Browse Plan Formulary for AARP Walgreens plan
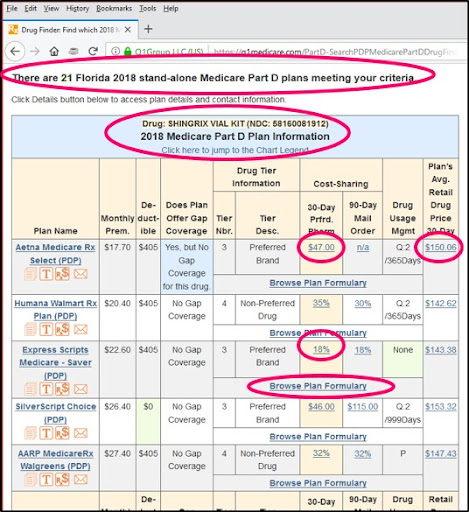Image resolution: width=469 pixels, height=512 pixels. [x=318, y=483]
